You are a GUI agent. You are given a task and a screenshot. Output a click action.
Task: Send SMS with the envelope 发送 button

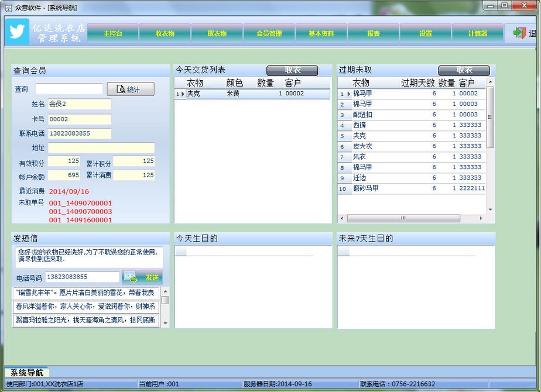[142, 277]
